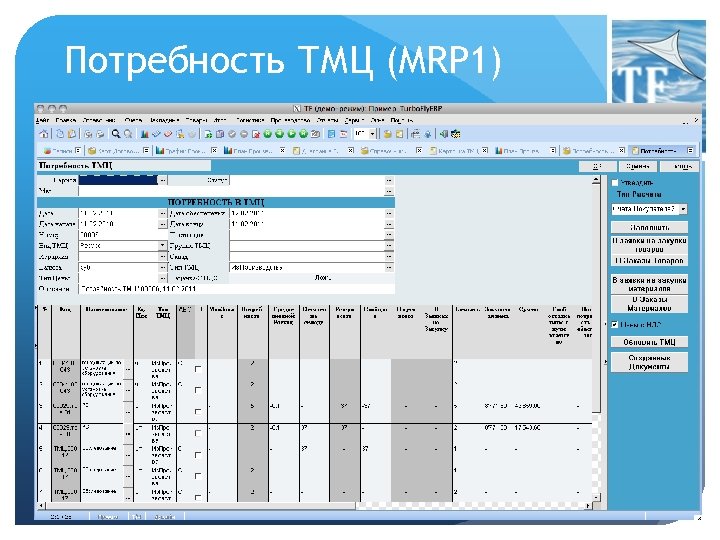Open the bar chart toolbar icon
Viewport: 720px width, 540px height.
tap(144, 134)
